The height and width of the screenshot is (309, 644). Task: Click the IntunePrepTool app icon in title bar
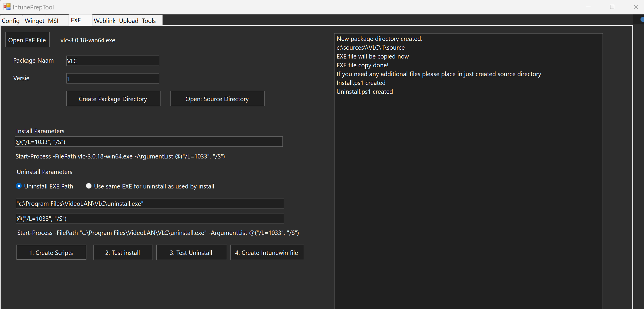[7, 7]
